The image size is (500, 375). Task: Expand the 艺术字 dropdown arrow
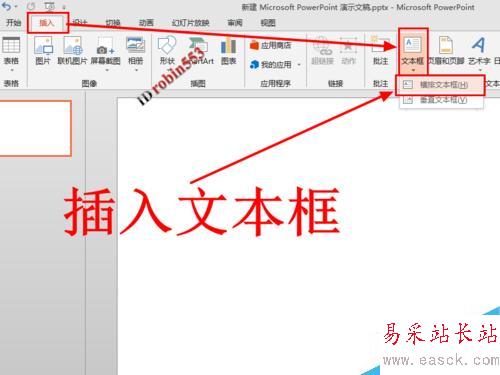coord(480,70)
